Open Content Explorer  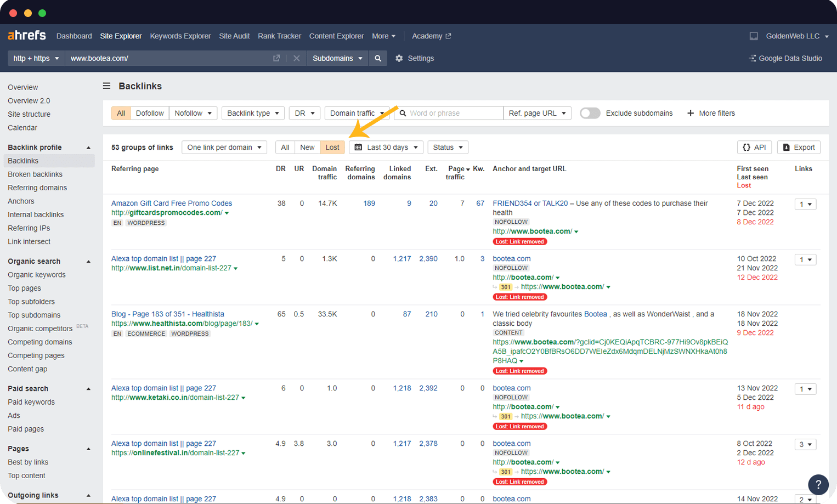pos(336,36)
